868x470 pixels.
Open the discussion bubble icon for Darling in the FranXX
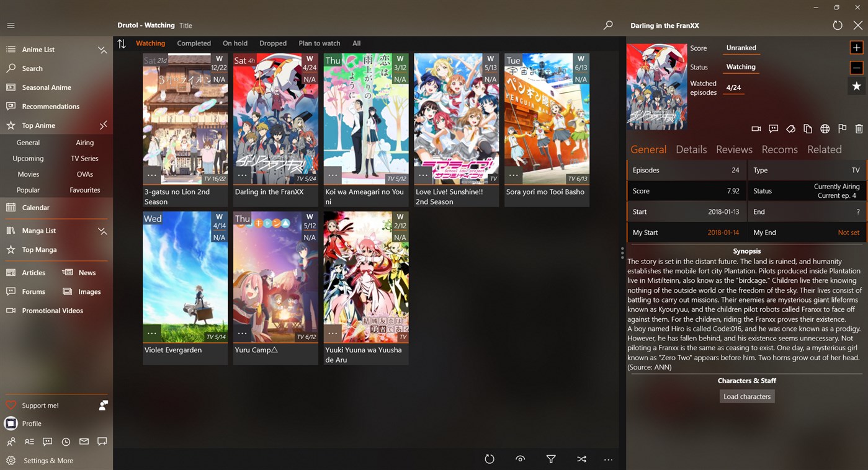[773, 129]
